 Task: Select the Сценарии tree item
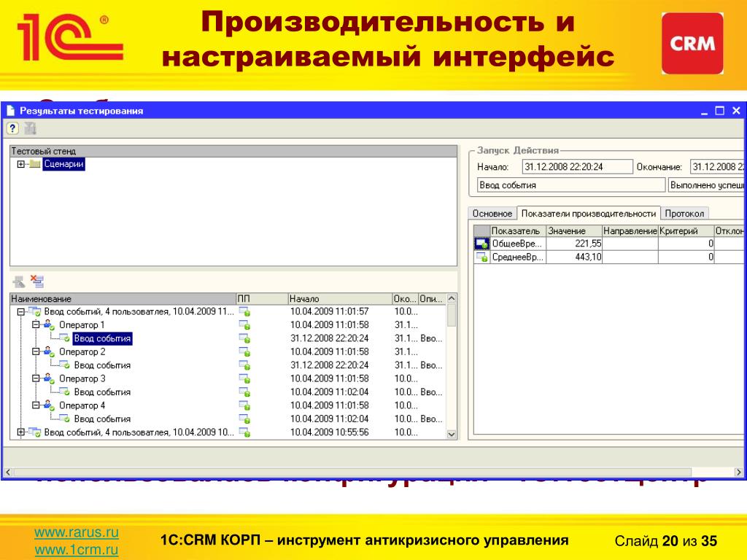[x=63, y=164]
